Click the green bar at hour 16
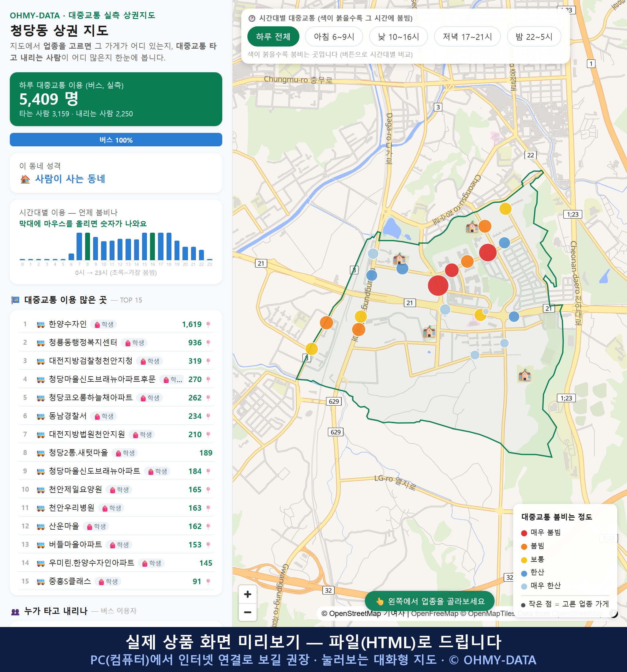The width and height of the screenshot is (627, 672). coord(153,246)
